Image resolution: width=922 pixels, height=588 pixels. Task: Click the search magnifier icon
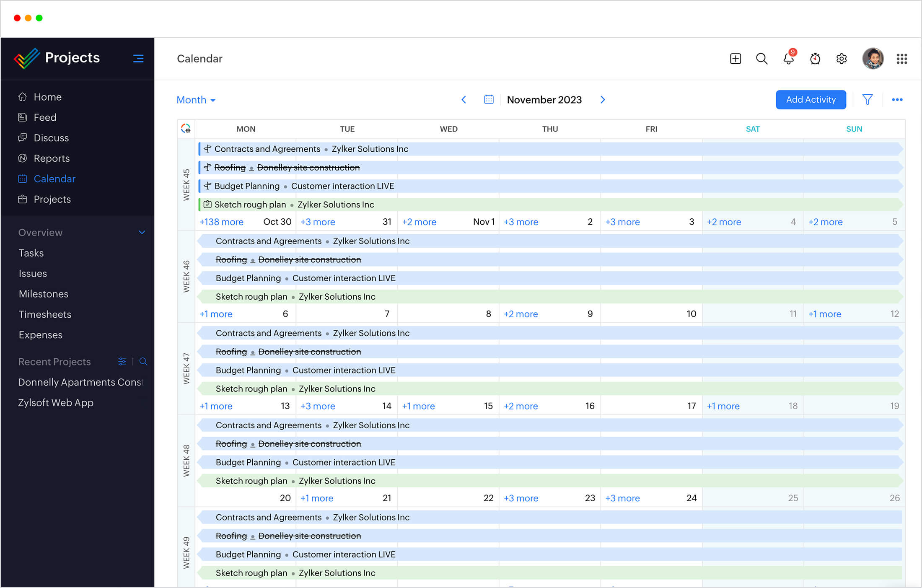tap(761, 58)
